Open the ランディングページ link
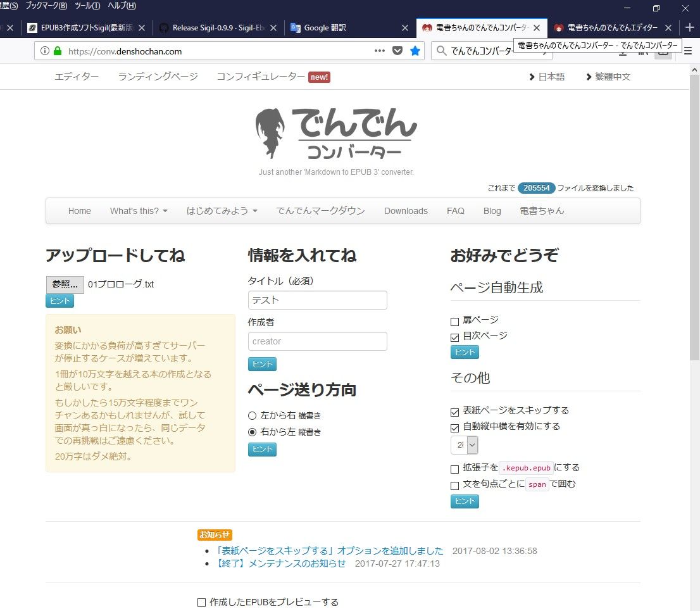 [158, 77]
